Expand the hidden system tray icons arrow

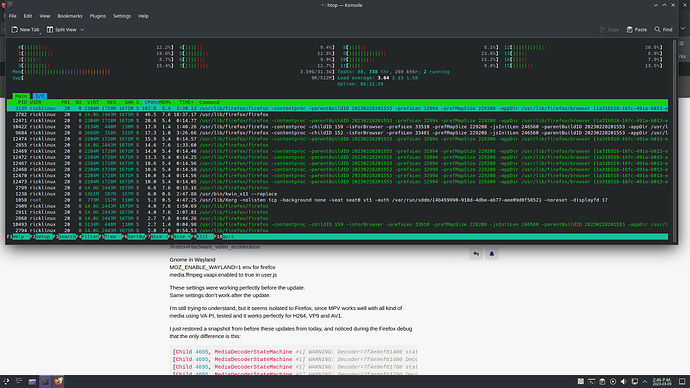645,381
